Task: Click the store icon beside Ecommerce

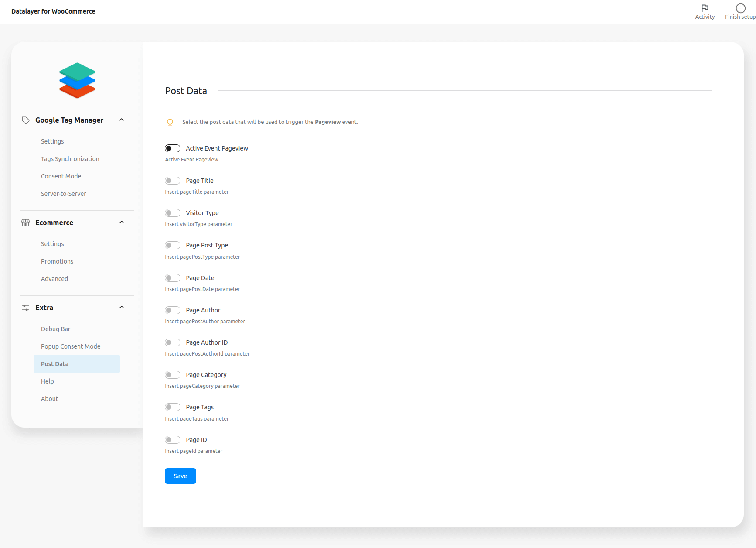Action: [25, 223]
